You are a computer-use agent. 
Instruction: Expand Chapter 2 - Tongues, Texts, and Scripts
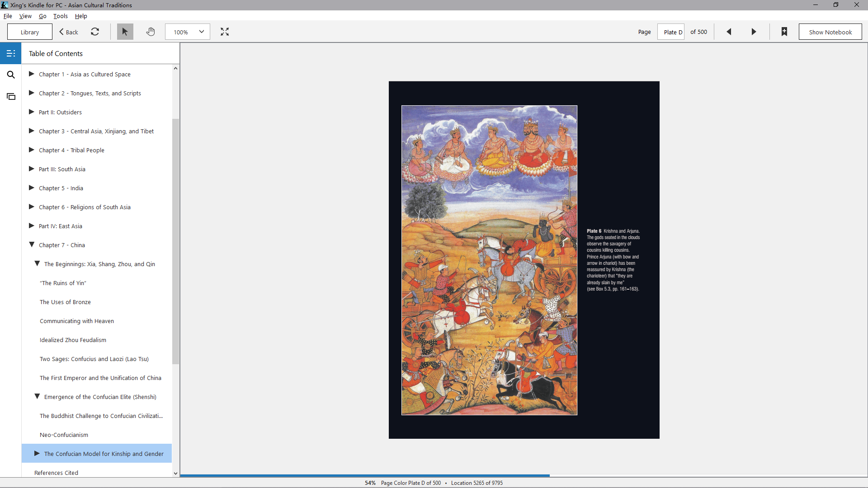tap(32, 93)
